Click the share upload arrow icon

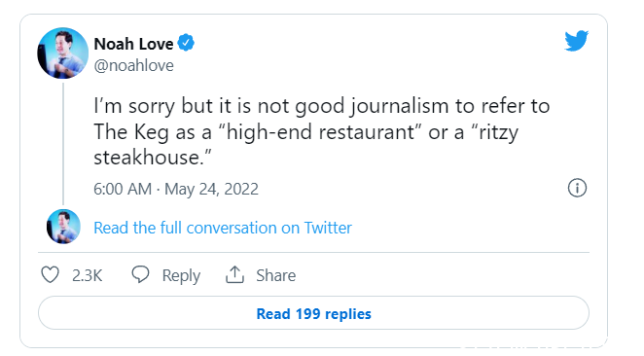point(234,274)
